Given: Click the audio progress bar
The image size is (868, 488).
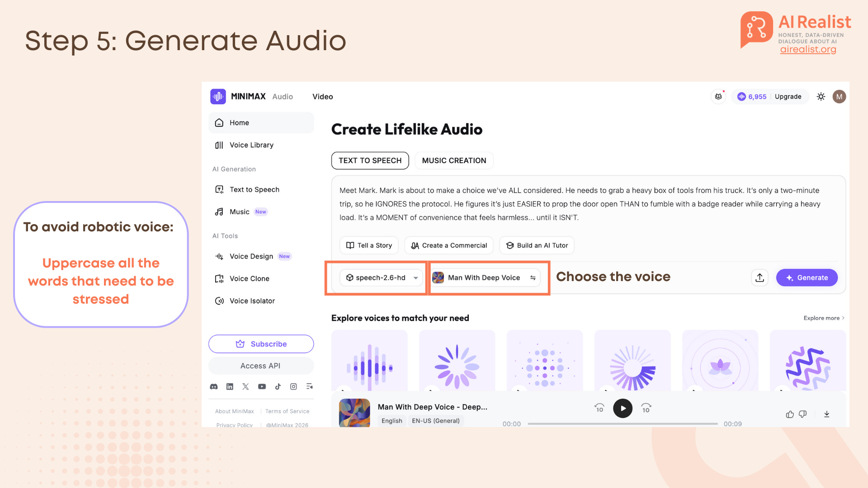Looking at the screenshot, I should pyautogui.click(x=622, y=424).
